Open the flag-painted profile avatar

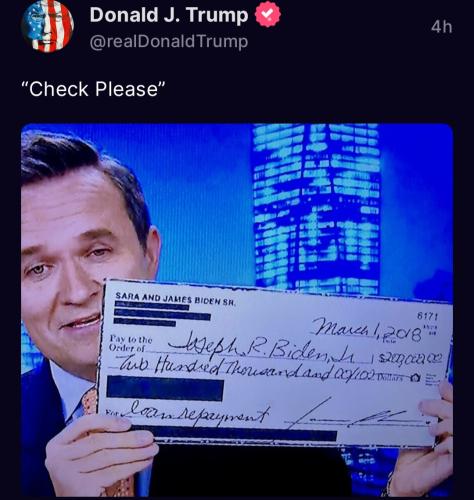point(47,27)
